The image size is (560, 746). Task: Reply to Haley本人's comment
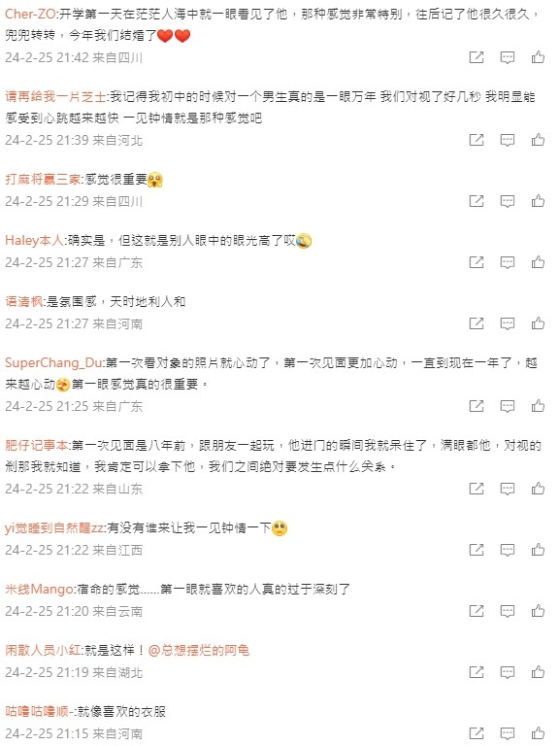coord(508,262)
